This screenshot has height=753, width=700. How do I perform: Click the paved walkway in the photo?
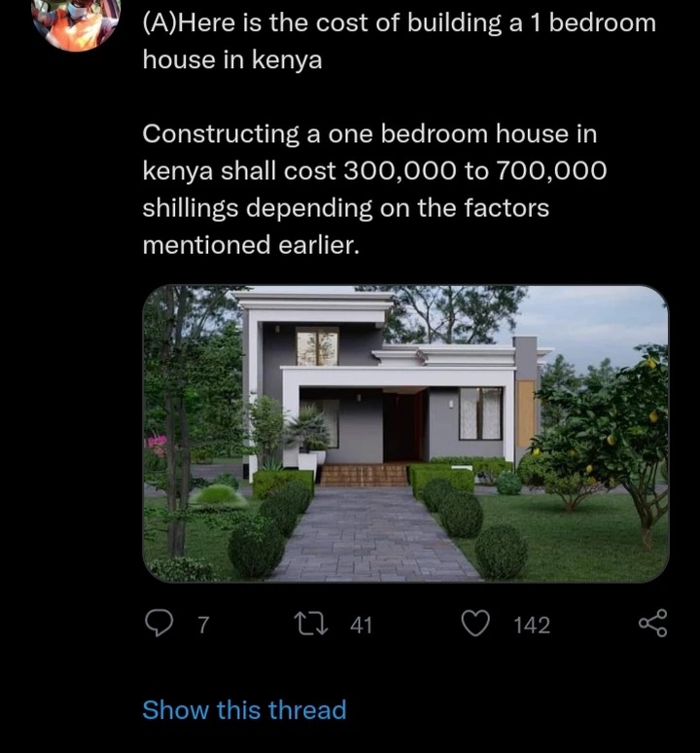click(x=370, y=533)
